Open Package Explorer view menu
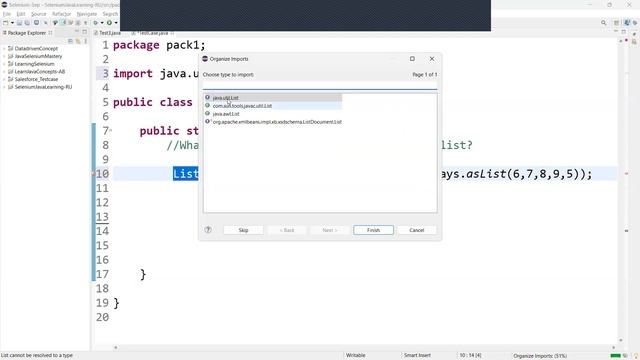Viewport: 640px width, 360px height. [86, 41]
